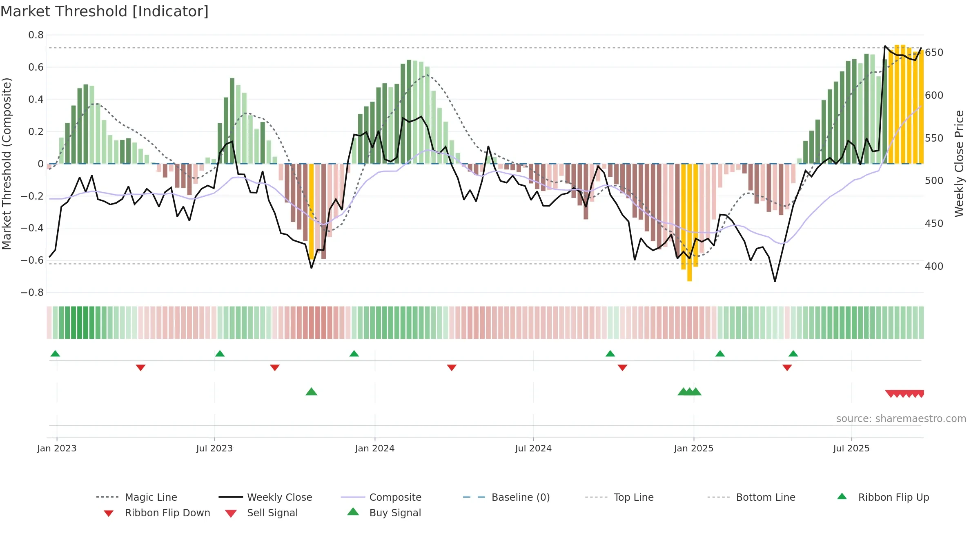The width and height of the screenshot is (980, 551).
Task: Click the yellow bar near Oct 2023
Action: 312,211
